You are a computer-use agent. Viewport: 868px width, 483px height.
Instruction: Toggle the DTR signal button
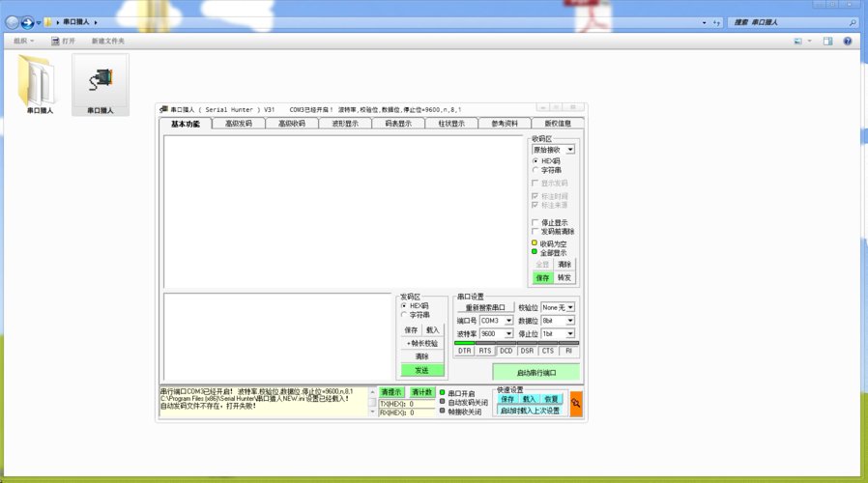click(x=464, y=351)
